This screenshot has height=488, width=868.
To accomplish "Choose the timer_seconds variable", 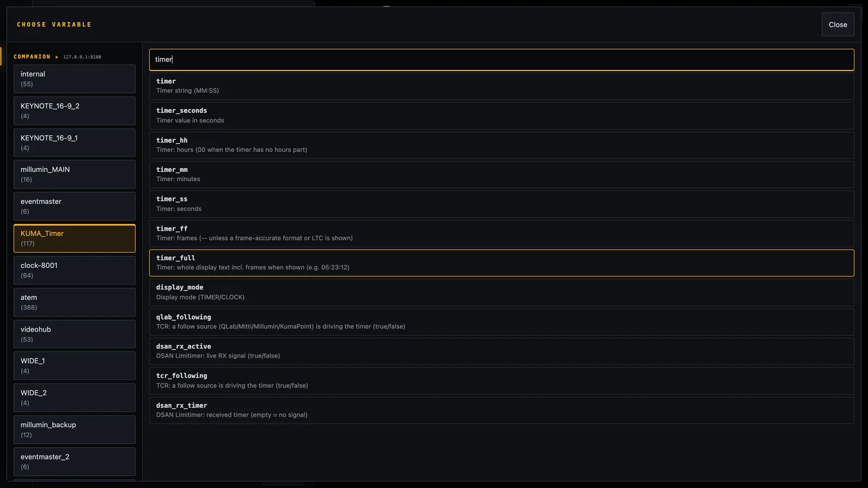I will click(x=501, y=115).
